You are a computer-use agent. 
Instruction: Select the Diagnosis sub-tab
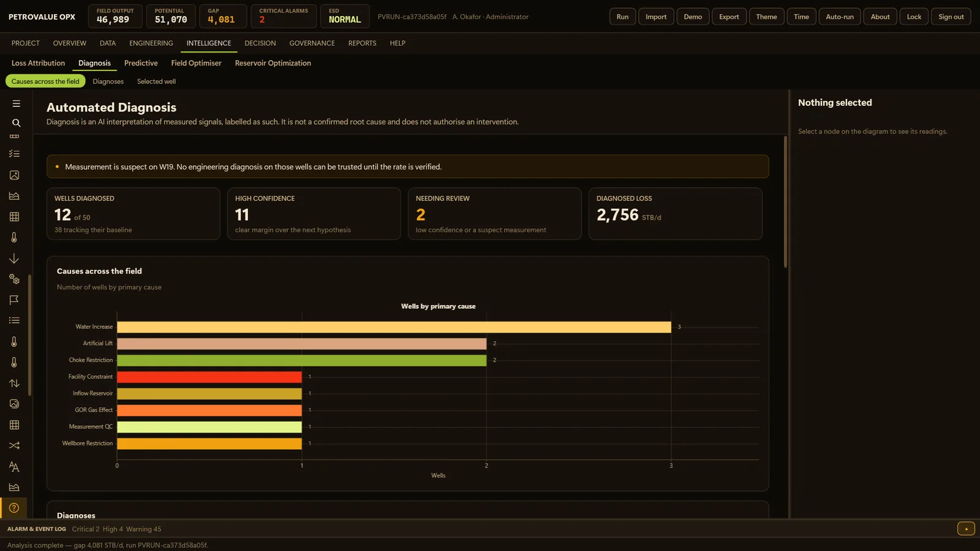tap(94, 63)
